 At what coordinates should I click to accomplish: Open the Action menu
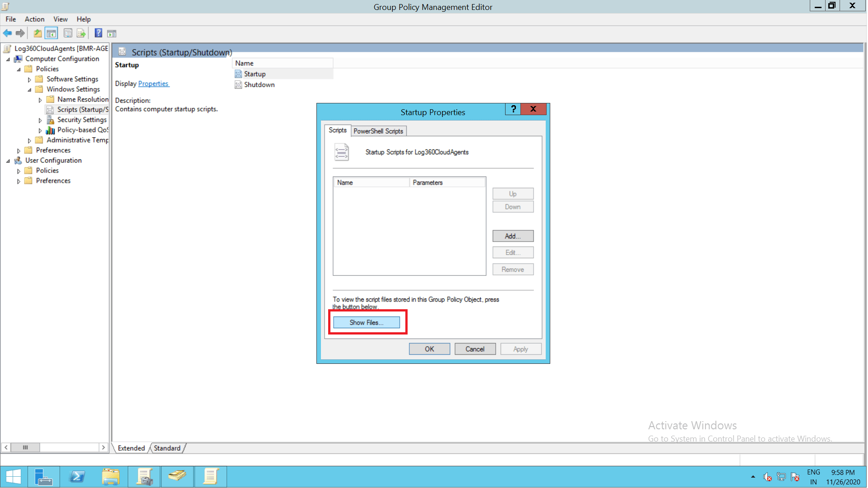34,19
